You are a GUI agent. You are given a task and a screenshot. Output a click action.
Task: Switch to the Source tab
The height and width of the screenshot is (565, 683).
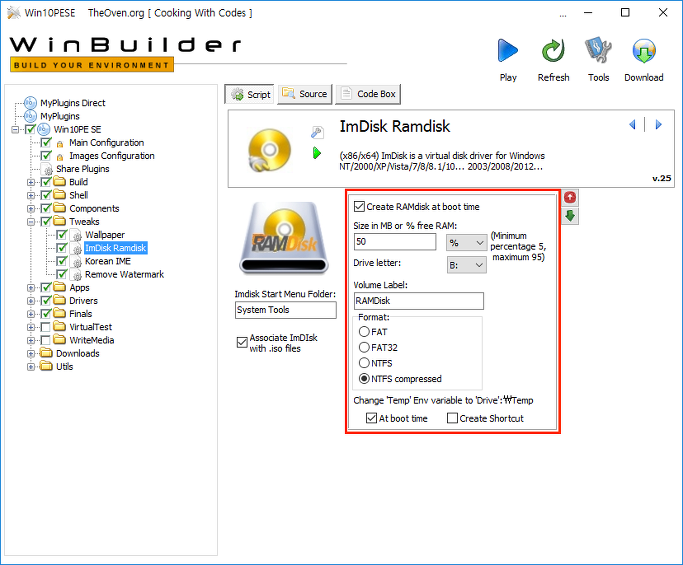pyautogui.click(x=305, y=94)
